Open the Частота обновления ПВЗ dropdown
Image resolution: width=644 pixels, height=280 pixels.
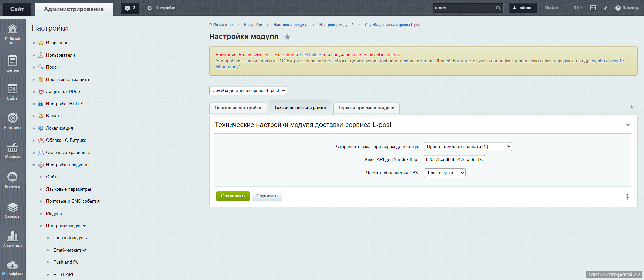(444, 173)
